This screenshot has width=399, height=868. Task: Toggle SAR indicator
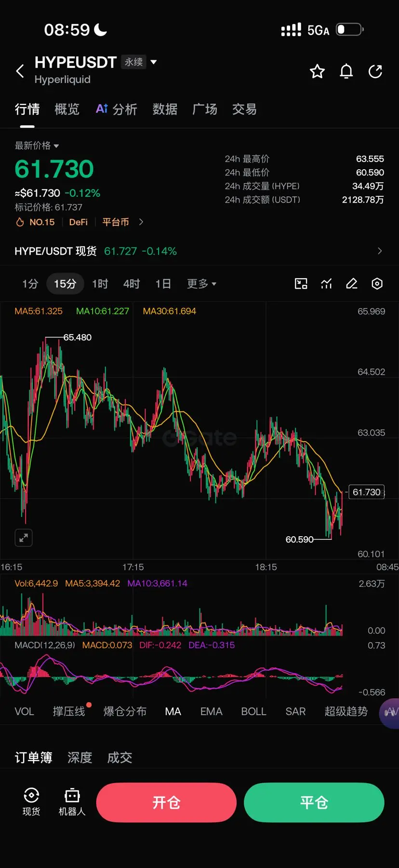click(x=295, y=711)
